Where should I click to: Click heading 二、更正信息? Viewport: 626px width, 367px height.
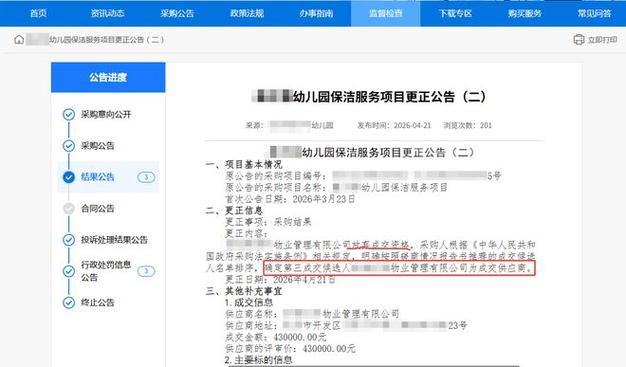pos(234,210)
